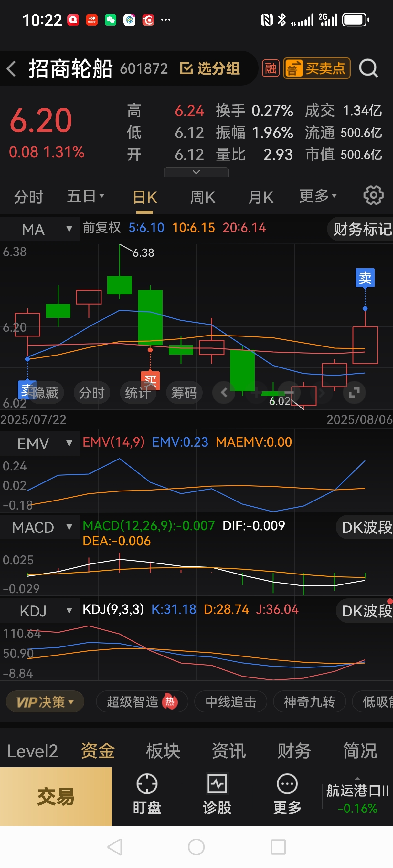Open the 简况 company profile tab
Viewport: 393px width, 868px height.
[x=360, y=751]
